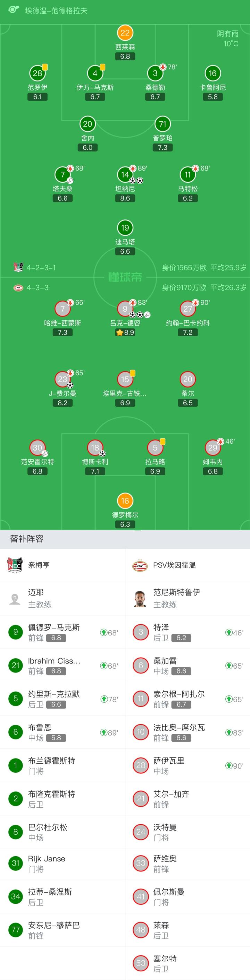This screenshot has height=980, width=250.
Task: Tap the star rating 8.9 badge
Action: pos(125,332)
